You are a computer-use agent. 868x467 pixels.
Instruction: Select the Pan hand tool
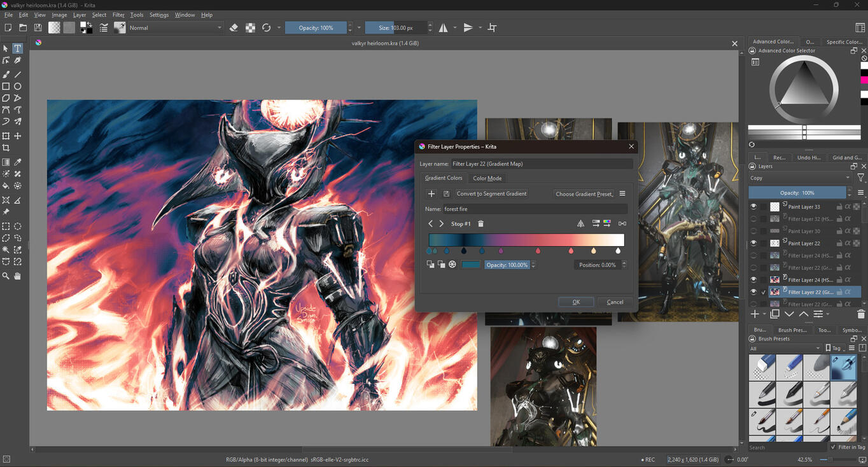click(18, 275)
